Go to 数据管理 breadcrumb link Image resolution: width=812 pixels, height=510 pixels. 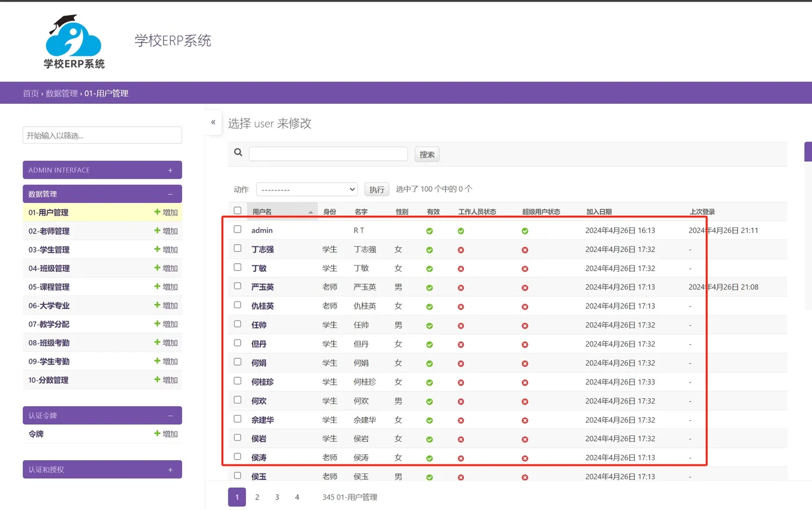point(61,93)
